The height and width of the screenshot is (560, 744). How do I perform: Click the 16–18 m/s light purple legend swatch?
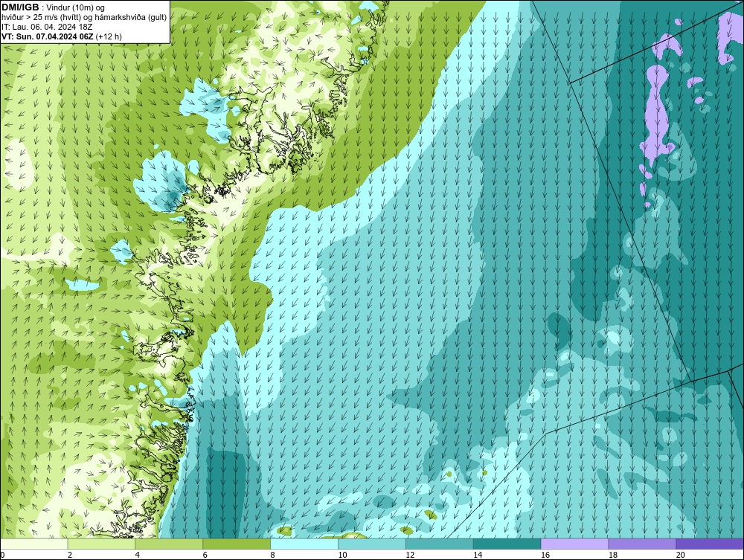574,544
